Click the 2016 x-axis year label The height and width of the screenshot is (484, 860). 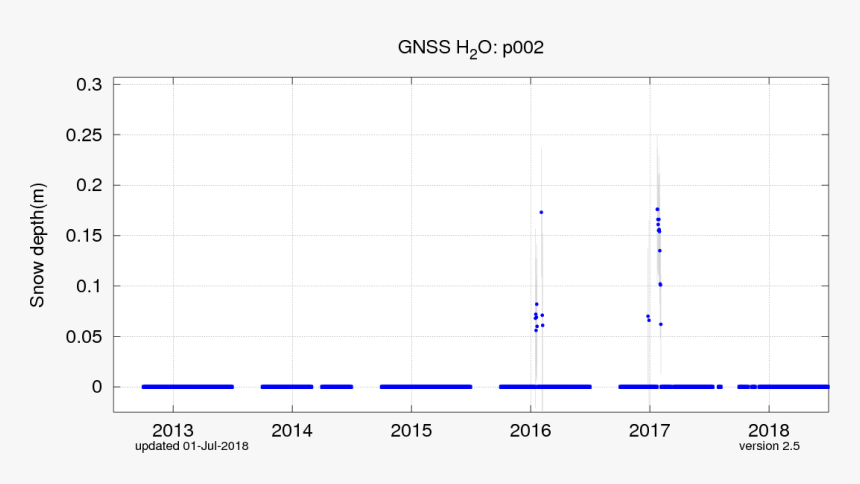(x=530, y=431)
